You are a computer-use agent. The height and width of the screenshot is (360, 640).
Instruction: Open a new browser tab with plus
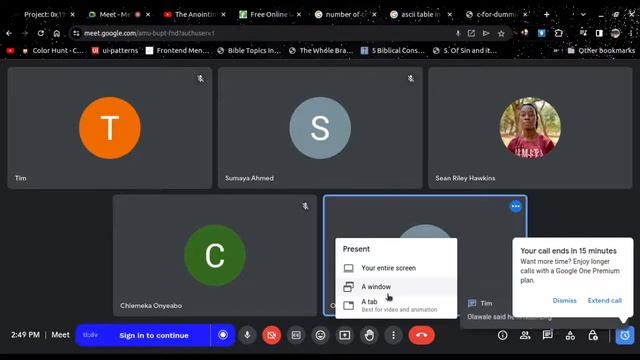[547, 14]
